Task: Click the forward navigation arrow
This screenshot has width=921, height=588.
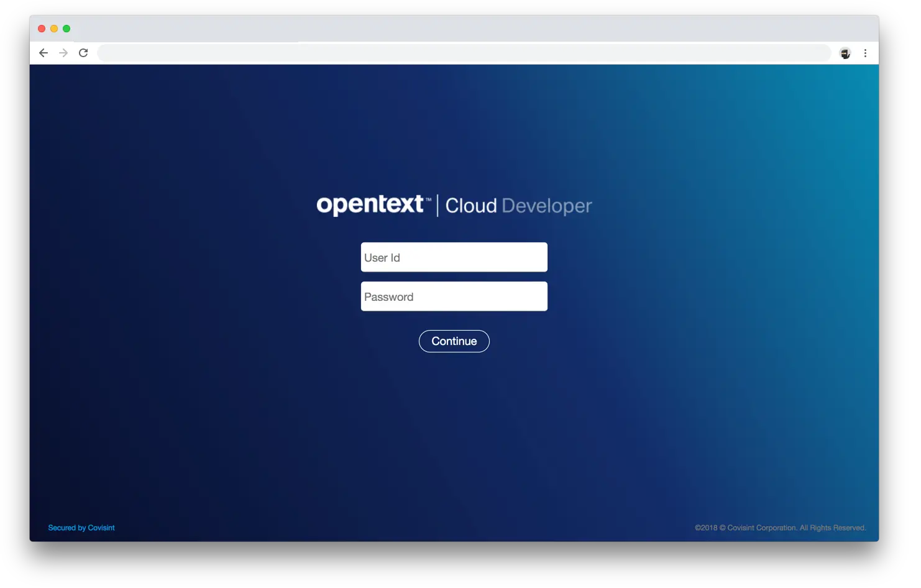Action: click(63, 53)
